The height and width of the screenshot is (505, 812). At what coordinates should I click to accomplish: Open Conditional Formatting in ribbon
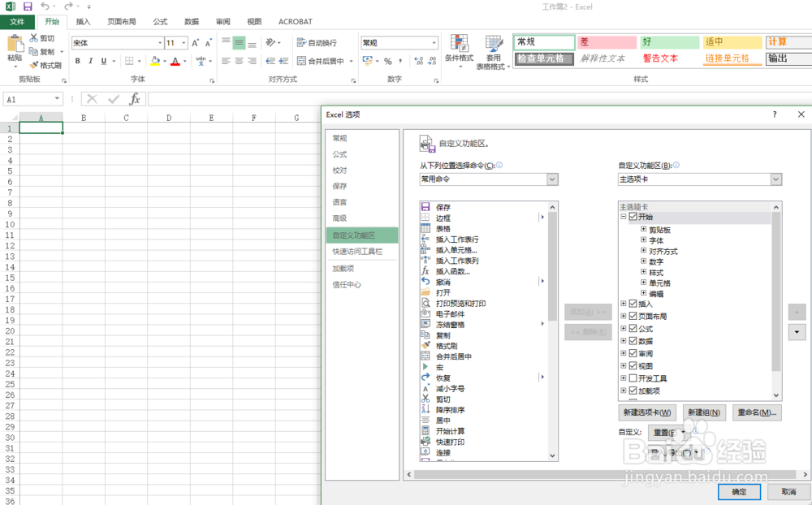point(459,52)
